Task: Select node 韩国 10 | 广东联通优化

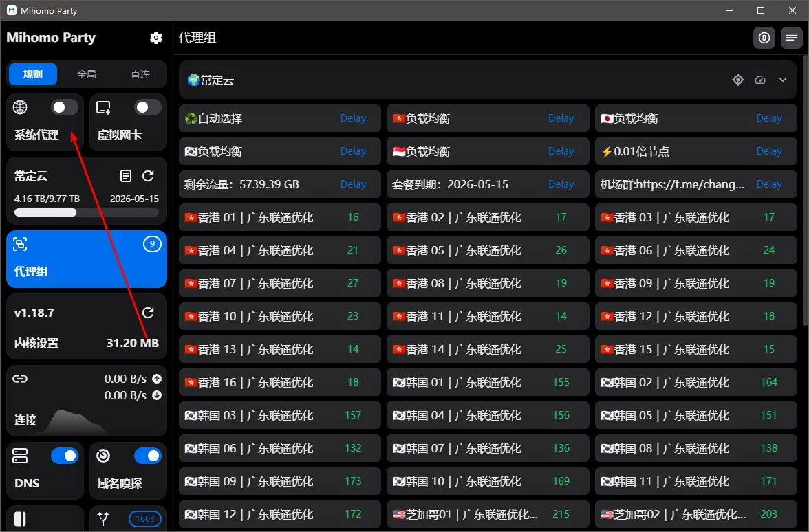Action: coord(488,481)
